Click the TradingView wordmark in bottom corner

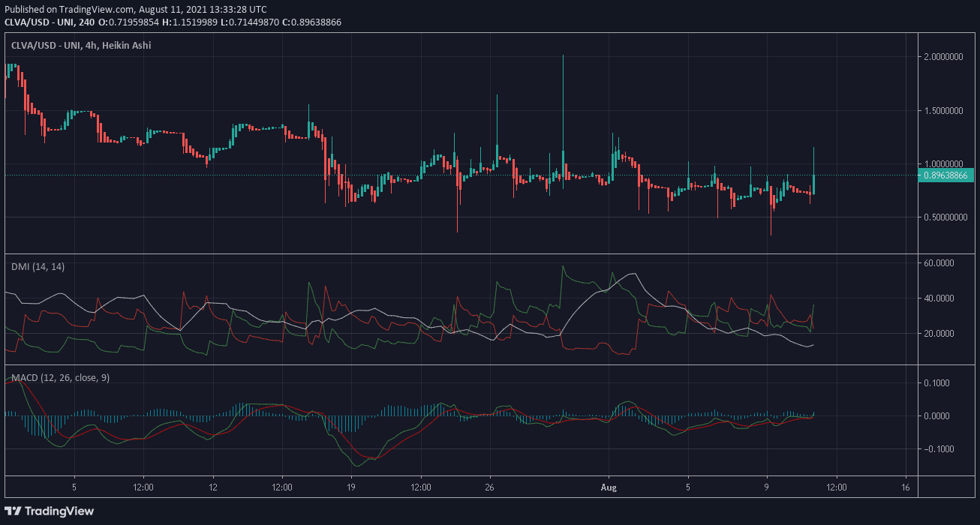click(x=60, y=511)
